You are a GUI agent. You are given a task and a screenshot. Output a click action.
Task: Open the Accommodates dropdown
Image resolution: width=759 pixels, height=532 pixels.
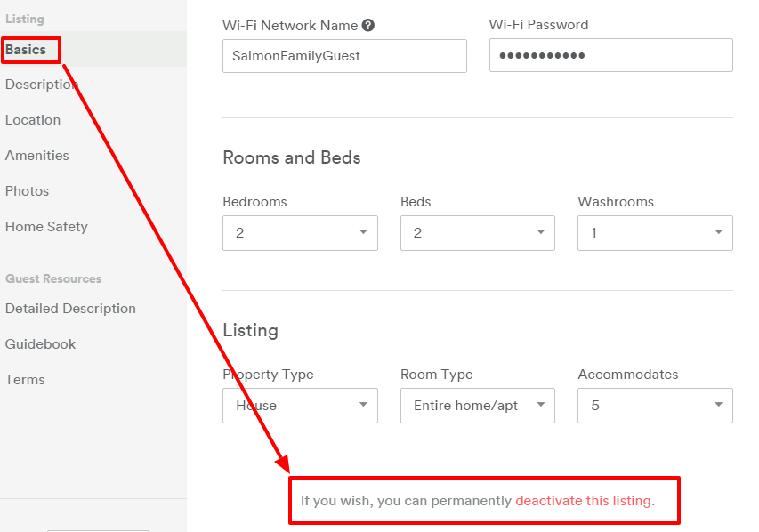655,406
